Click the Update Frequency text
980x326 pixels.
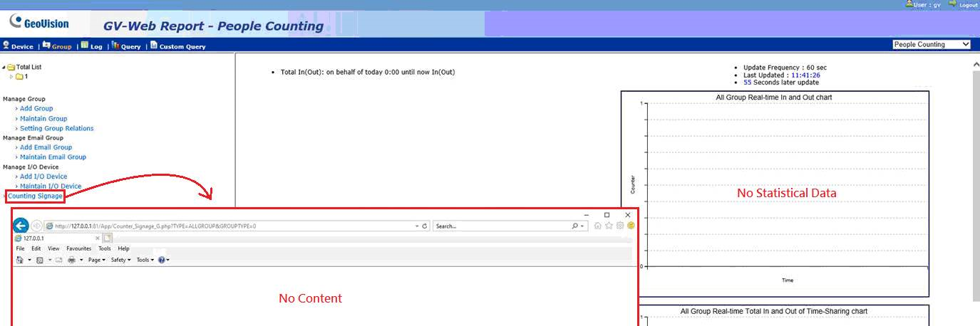pyautogui.click(x=785, y=68)
